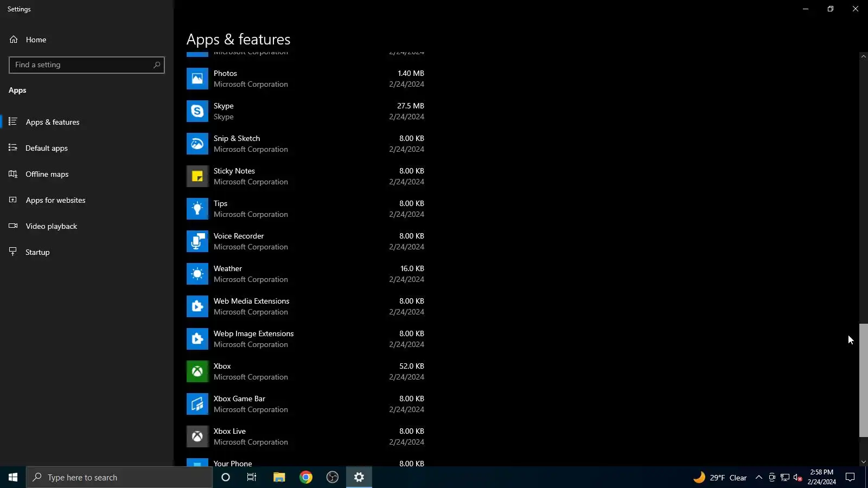This screenshot has height=488, width=868.
Task: Click the volume speaker tray icon
Action: (797, 478)
